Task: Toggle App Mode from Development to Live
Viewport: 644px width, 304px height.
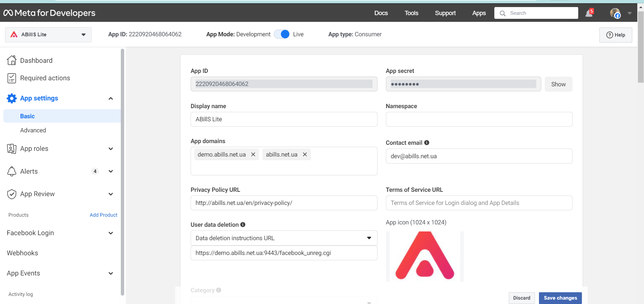Action: pyautogui.click(x=282, y=34)
